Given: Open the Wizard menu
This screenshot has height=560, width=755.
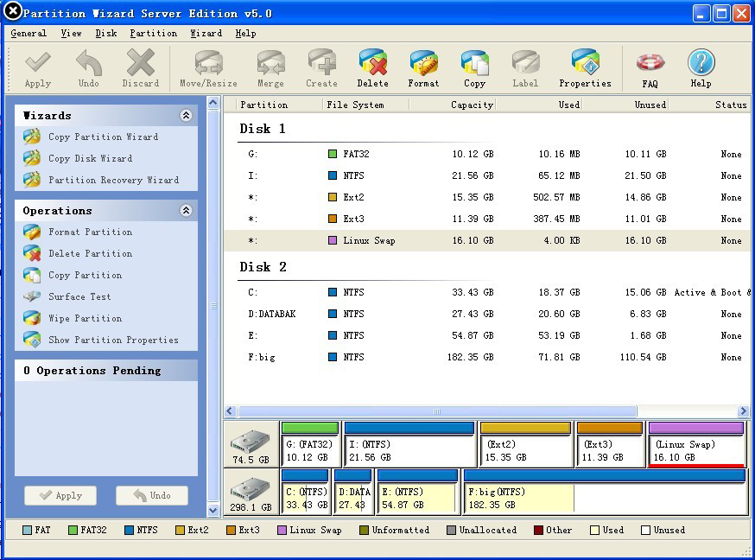Looking at the screenshot, I should point(206,33).
